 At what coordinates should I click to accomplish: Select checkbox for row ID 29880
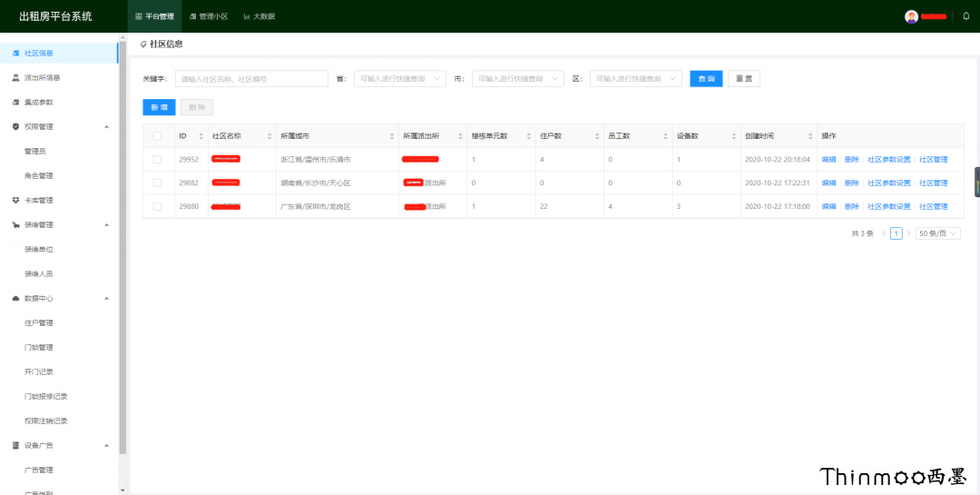coord(157,207)
